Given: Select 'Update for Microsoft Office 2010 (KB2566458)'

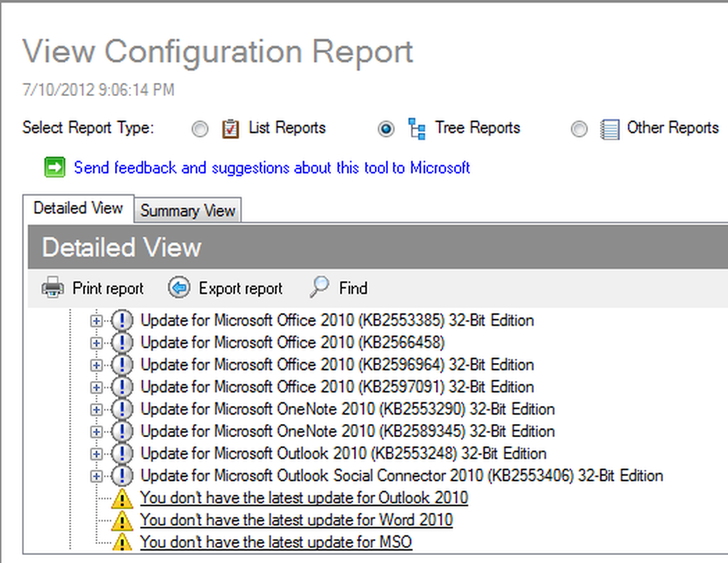Looking at the screenshot, I should tap(293, 343).
